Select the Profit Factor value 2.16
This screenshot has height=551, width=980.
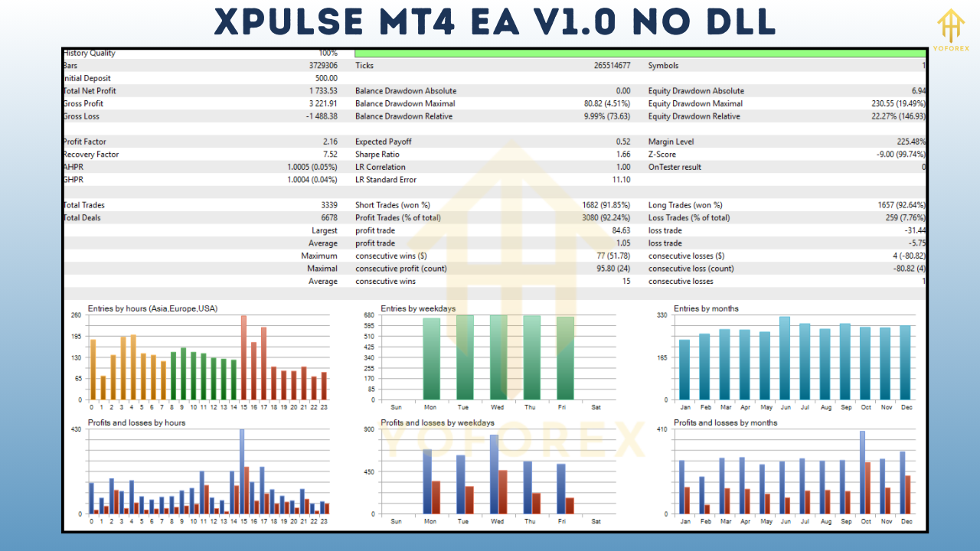(x=331, y=142)
